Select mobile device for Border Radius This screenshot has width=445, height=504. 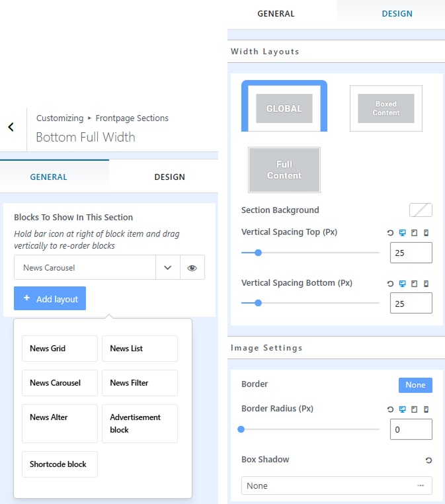[426, 409]
